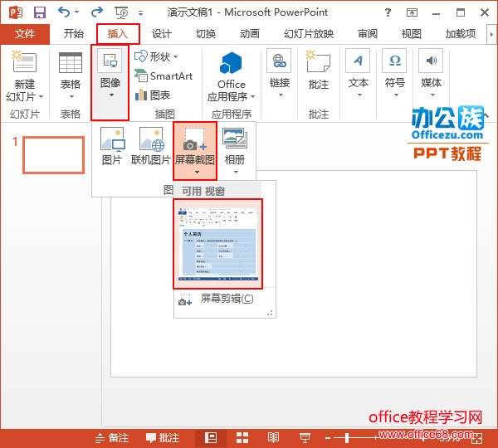Open the 审阅 ribbon tab
The width and height of the screenshot is (498, 448).
(x=368, y=34)
